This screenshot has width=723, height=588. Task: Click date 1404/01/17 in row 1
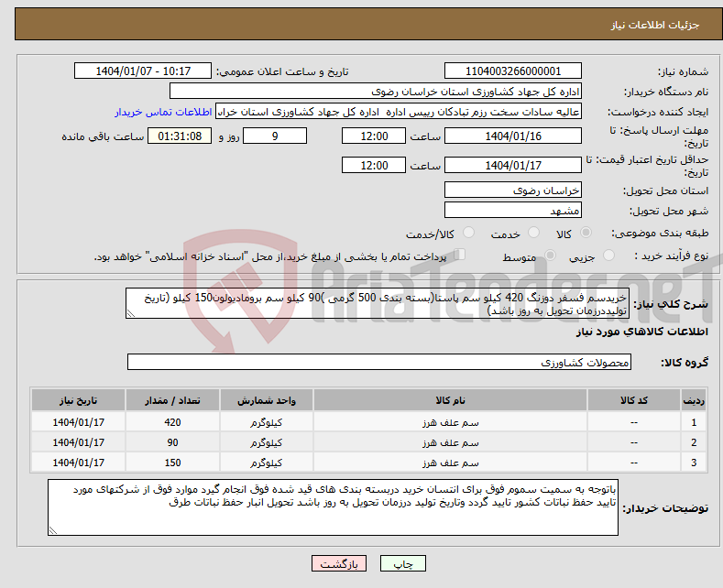pyautogui.click(x=79, y=422)
